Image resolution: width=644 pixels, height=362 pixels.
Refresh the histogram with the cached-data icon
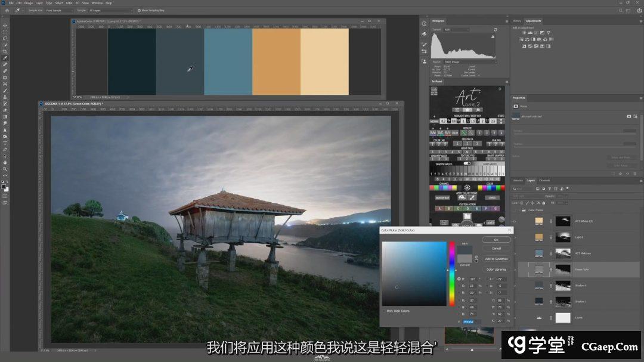coord(495,29)
